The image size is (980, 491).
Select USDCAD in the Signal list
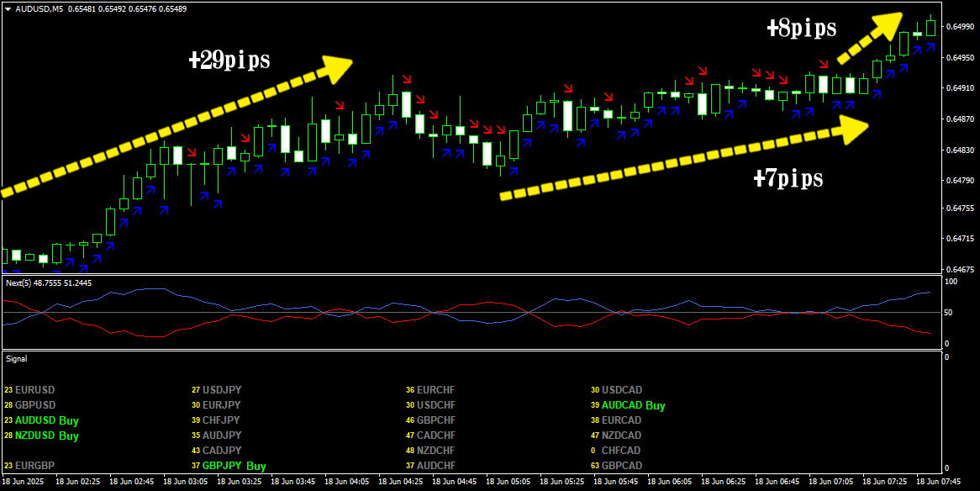[622, 390]
